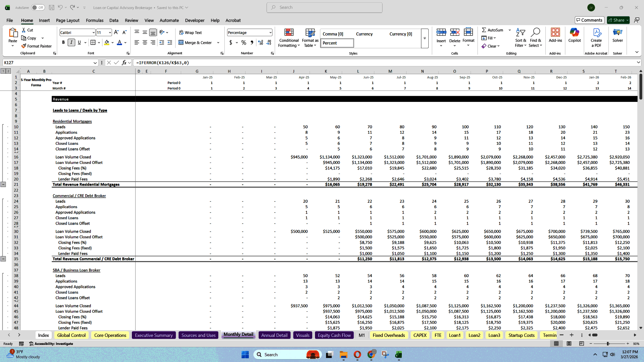Click Create a PDF in Adobe Acrobat group

click(596, 38)
